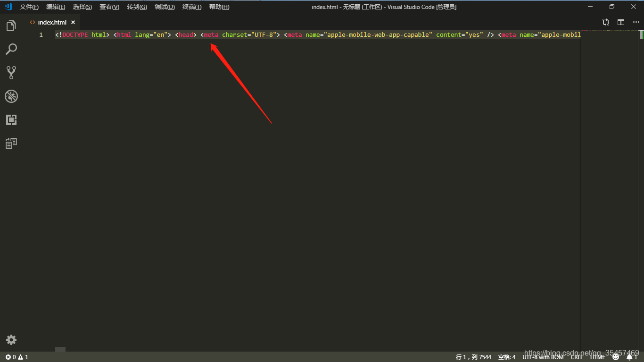Open changes compare icon in editor toolbar
This screenshot has height=362, width=644.
tap(606, 22)
